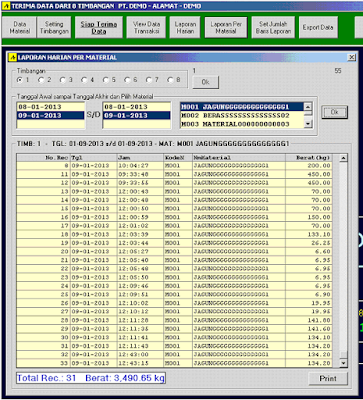Click Jam column header
This screenshot has width=363, height=400.
(140, 158)
